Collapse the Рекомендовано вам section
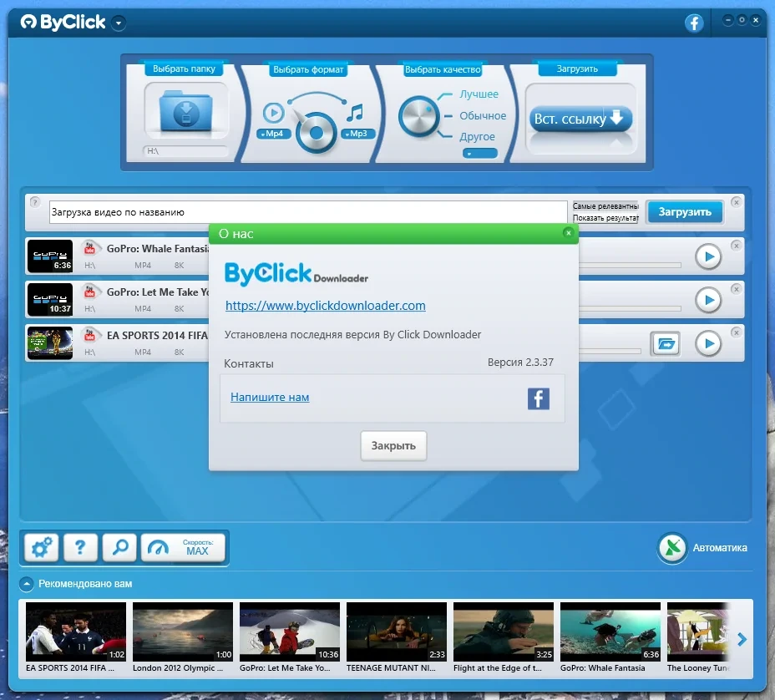Image resolution: width=775 pixels, height=700 pixels. pyautogui.click(x=26, y=585)
